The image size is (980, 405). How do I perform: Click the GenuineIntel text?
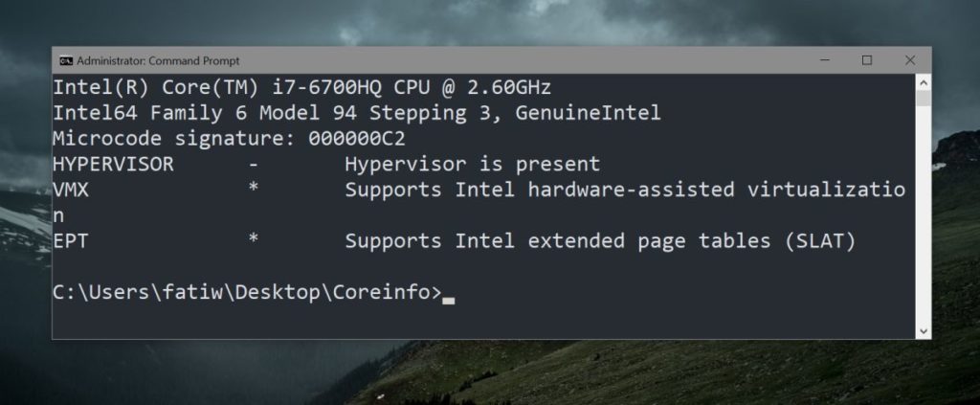pyautogui.click(x=588, y=113)
